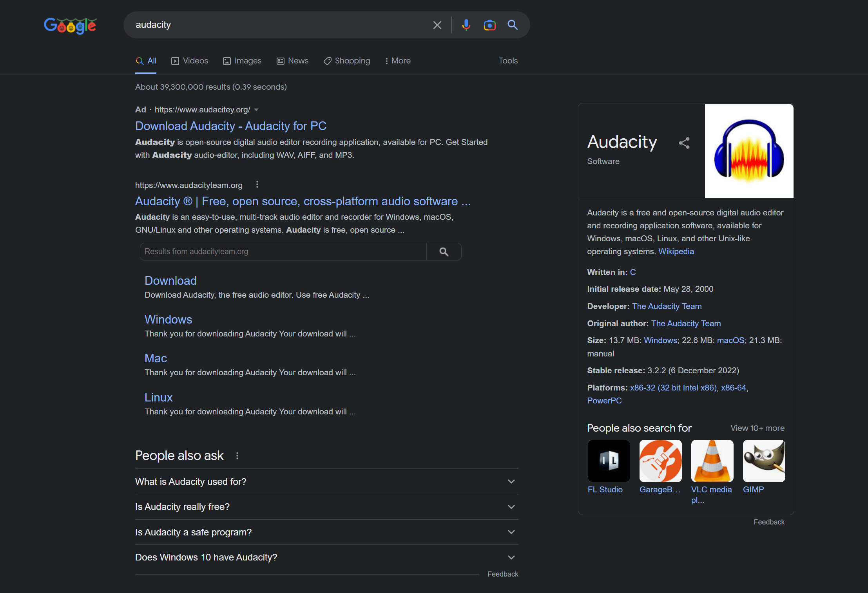Expand 'Does Windows 10 have Audacity?'
The height and width of the screenshot is (593, 868).
click(326, 557)
